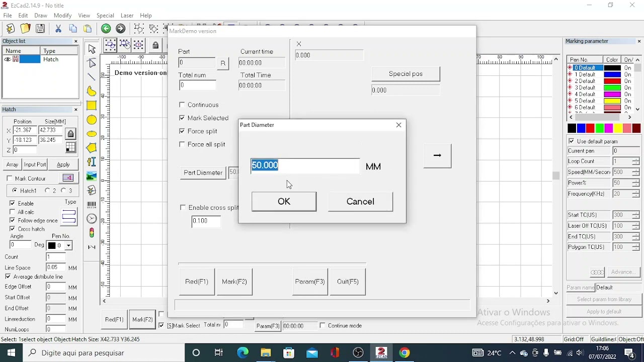Viewport: 644px width, 362px height.
Task: Toggle Follow edge once checkbox
Action: point(13,220)
